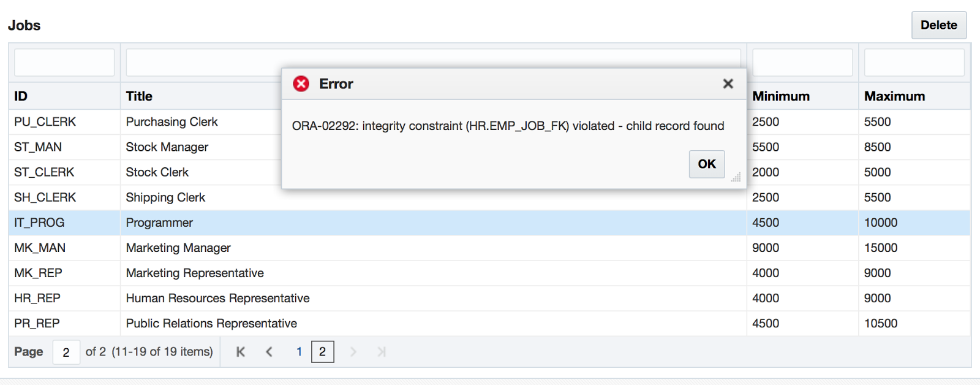980x385 pixels.
Task: Open page 1 link in pager
Action: (299, 352)
